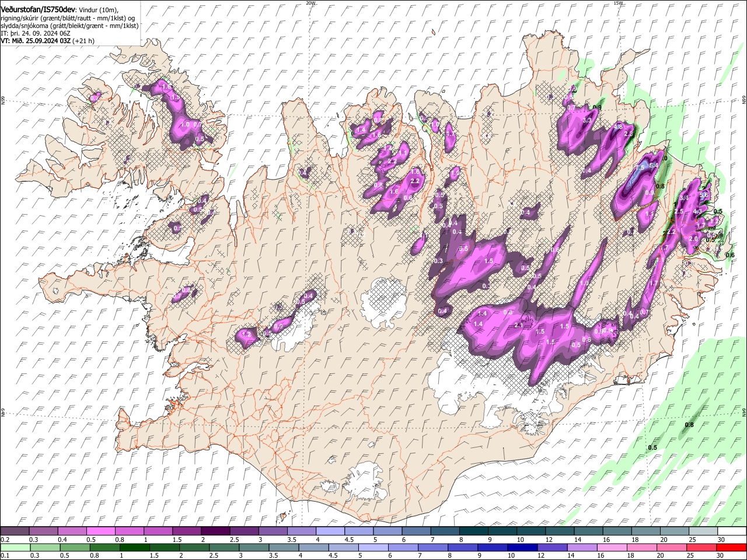The height and width of the screenshot is (560, 747).
Task: Select the bottom-legend deep blue swatch between 10 and 12
Action: click(x=523, y=548)
